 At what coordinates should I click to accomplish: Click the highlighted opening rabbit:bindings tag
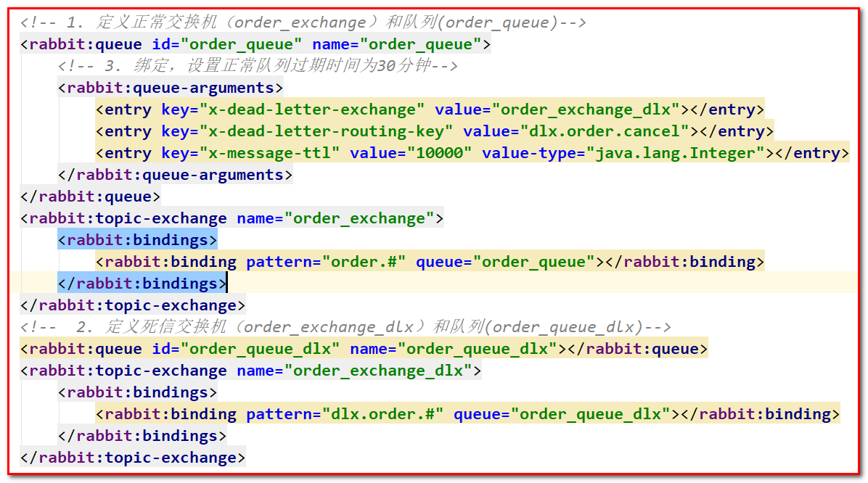(x=137, y=240)
